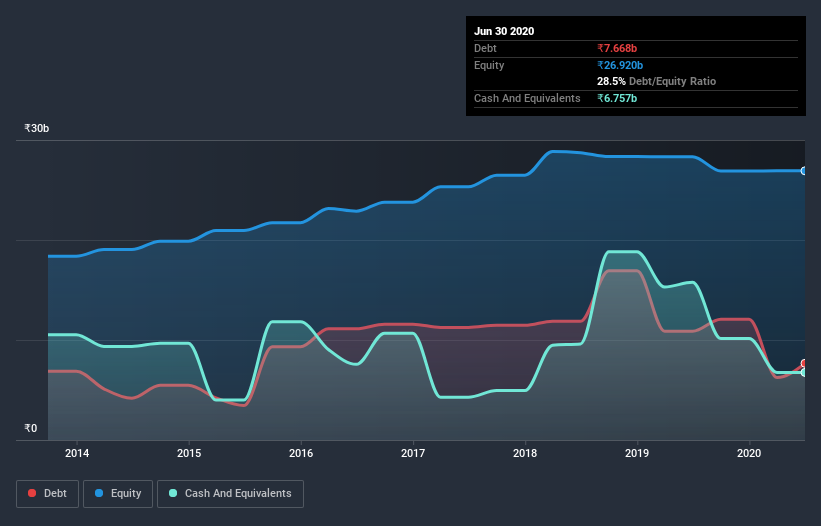
Task: Click the ₹6.757b cash value
Action: [x=617, y=98]
